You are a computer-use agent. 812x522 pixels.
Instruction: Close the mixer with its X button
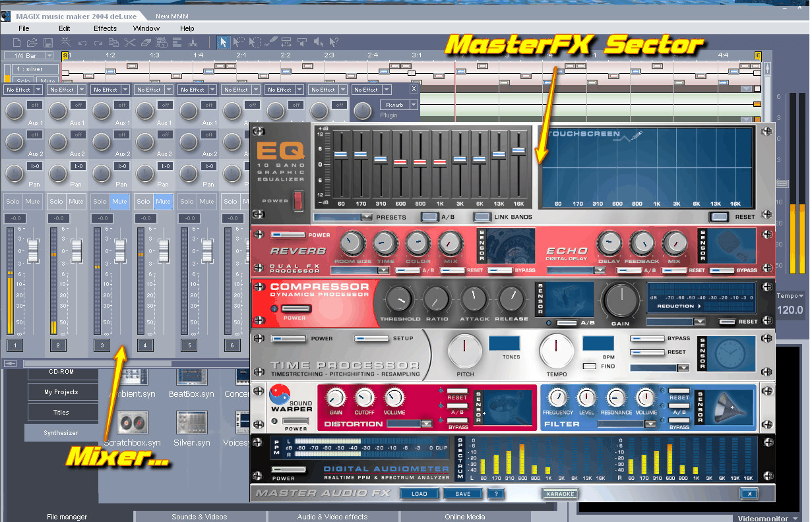point(414,88)
